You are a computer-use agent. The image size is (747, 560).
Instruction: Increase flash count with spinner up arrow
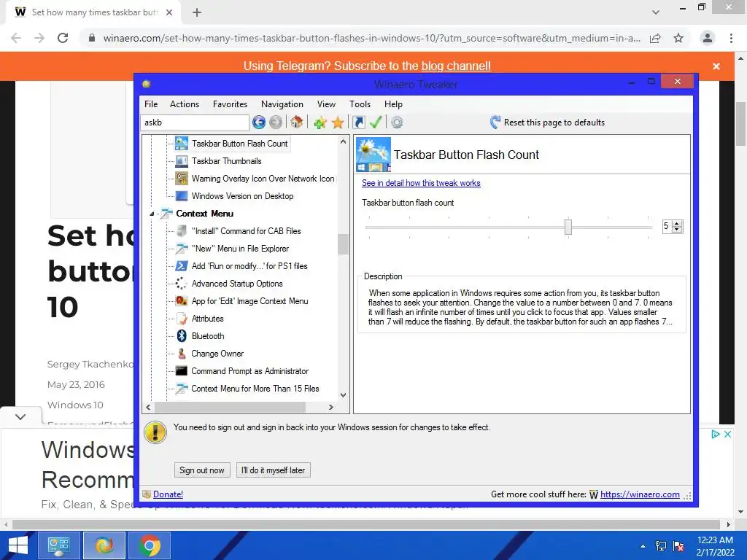click(x=677, y=223)
